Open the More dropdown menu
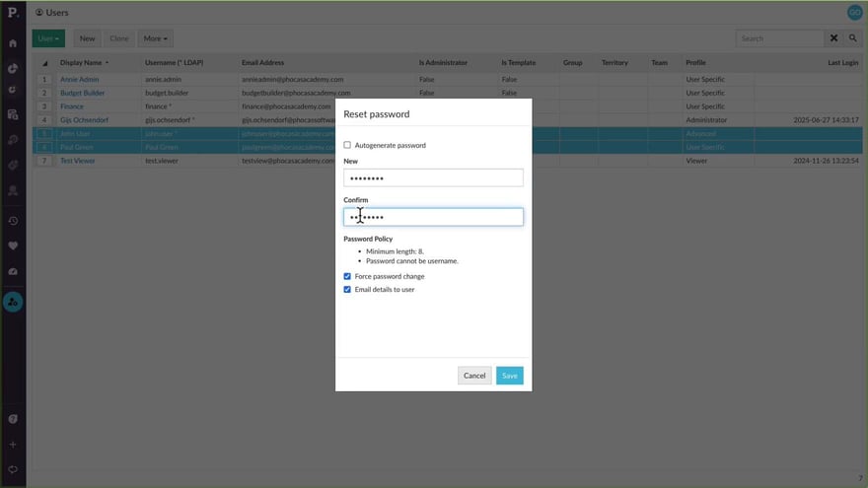The image size is (868, 488). click(x=155, y=38)
